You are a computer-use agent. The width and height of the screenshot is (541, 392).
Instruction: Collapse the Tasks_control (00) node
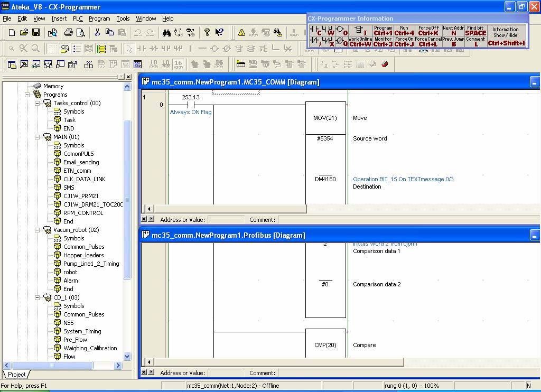[x=38, y=103]
